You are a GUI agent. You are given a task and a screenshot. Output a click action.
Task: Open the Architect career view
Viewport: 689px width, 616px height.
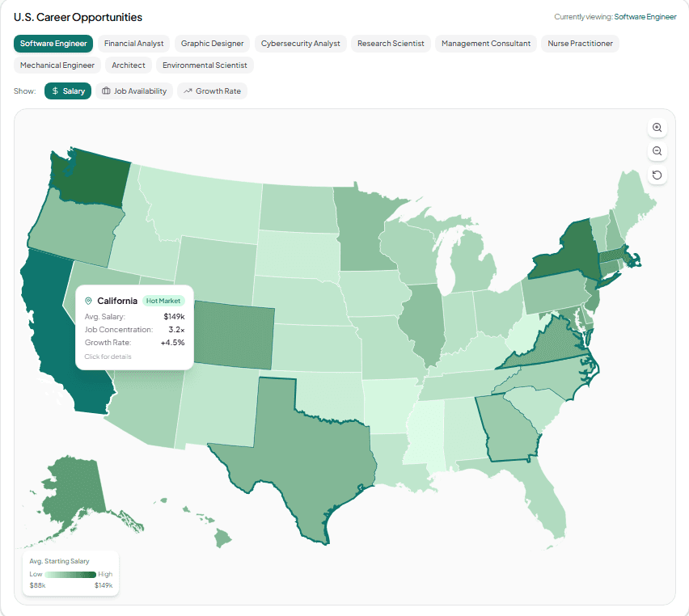pos(128,65)
